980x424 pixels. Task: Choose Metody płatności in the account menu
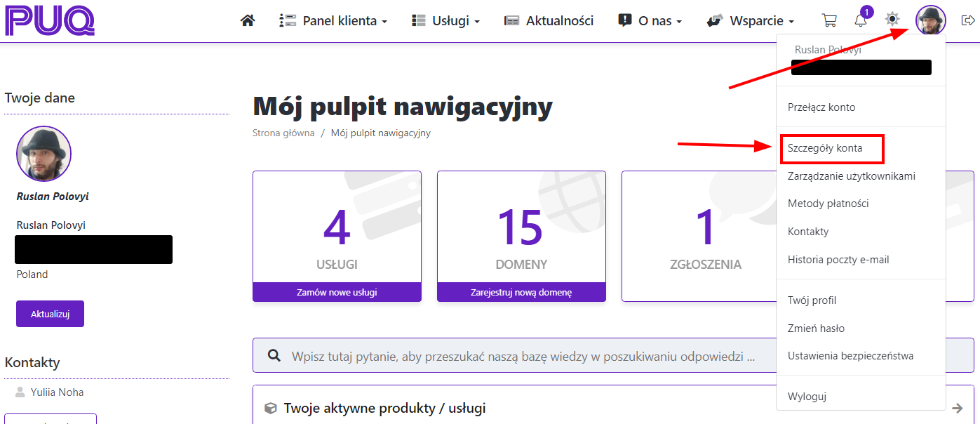[x=828, y=204]
